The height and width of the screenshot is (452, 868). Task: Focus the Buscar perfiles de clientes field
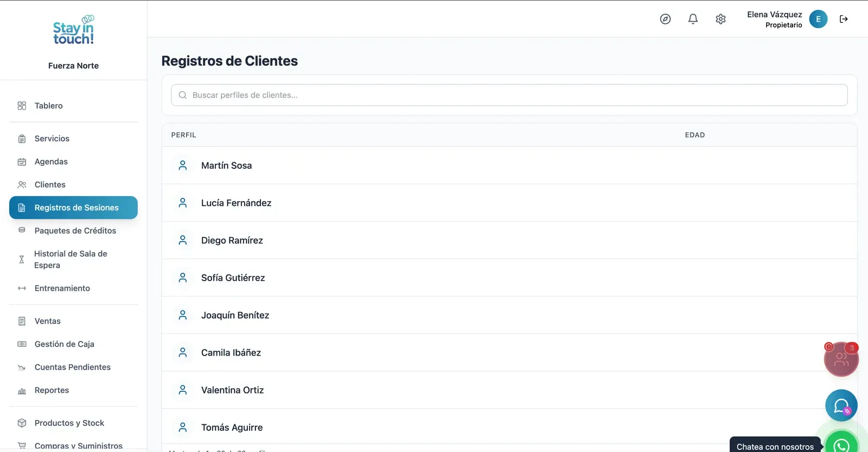(x=509, y=95)
